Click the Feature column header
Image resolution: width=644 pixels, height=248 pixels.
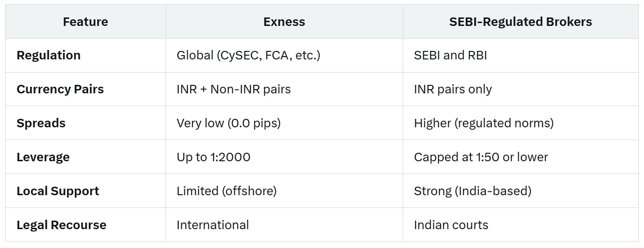85,22
